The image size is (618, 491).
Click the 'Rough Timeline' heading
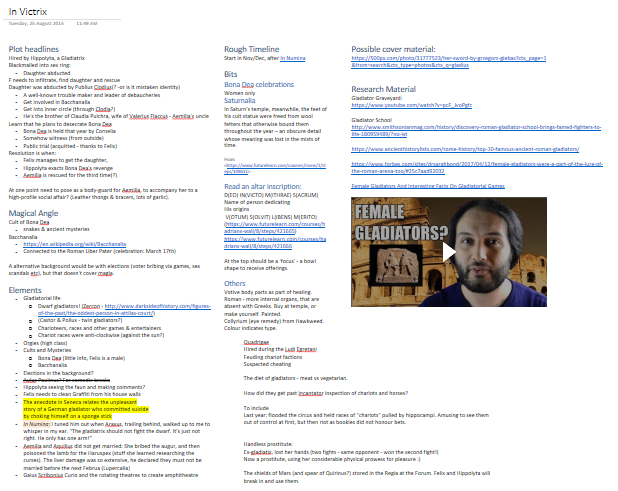(251, 48)
